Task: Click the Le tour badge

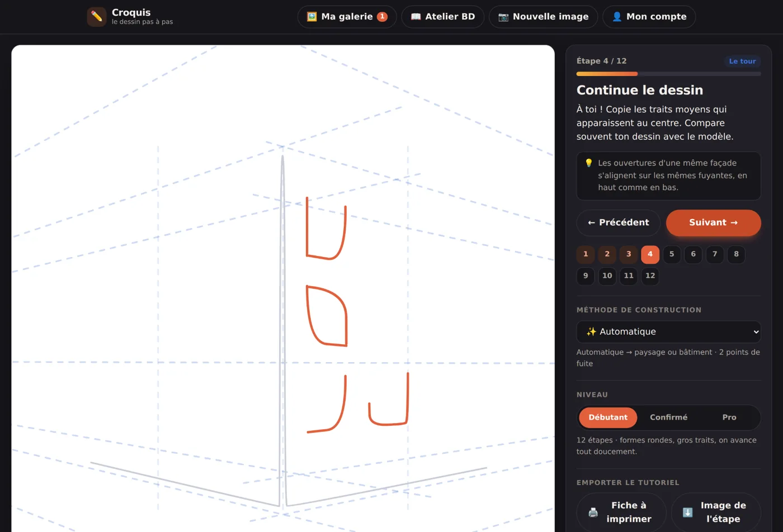Action: pyautogui.click(x=742, y=61)
